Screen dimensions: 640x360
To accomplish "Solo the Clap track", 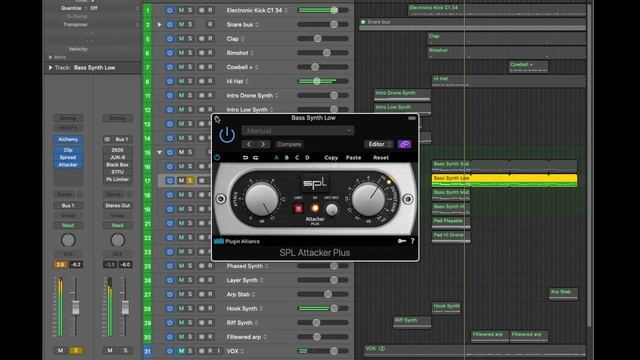I will coord(190,38).
